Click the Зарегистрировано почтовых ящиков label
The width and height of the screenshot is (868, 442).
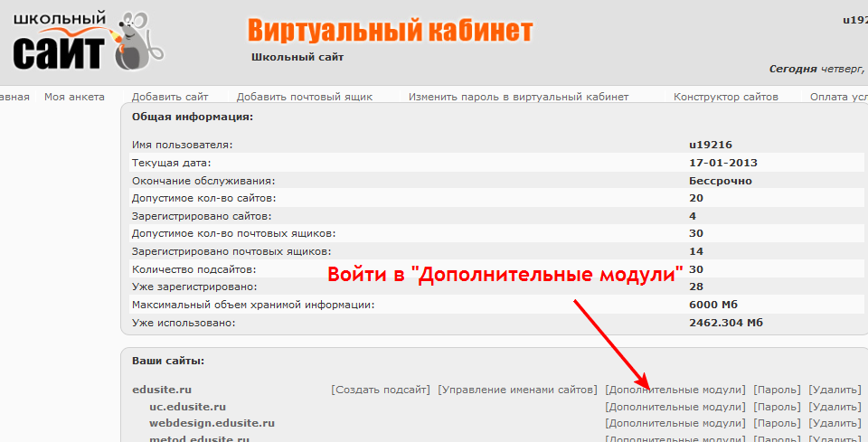click(231, 251)
